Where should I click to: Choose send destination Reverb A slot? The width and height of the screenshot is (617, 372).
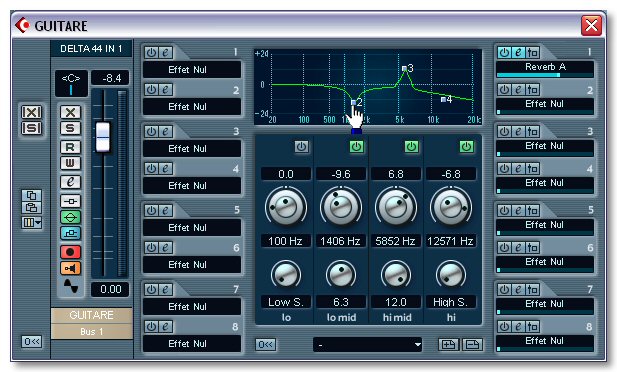tap(545, 67)
